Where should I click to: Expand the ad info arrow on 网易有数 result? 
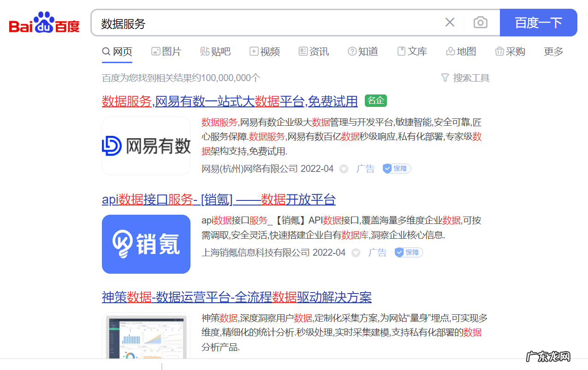tap(344, 169)
